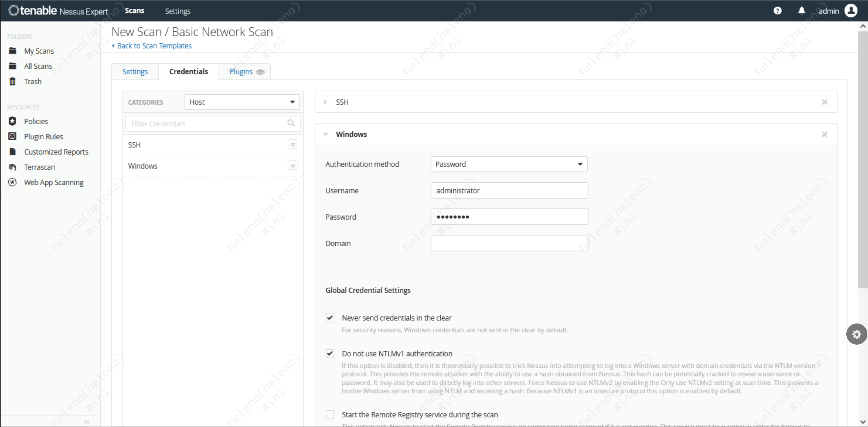This screenshot has height=427, width=868.
Task: Click Back to Scan Templates link
Action: [x=154, y=45]
